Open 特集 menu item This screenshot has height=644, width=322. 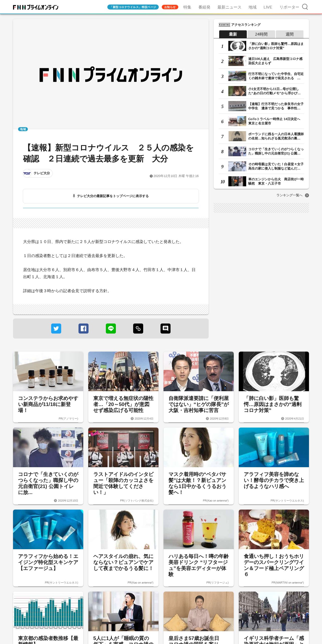[187, 7]
